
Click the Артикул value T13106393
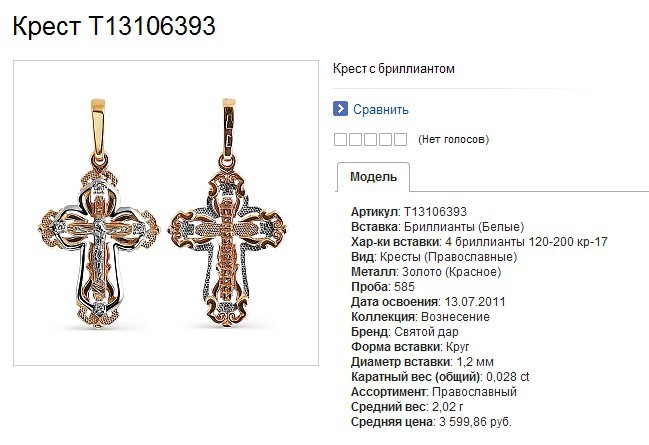tap(435, 212)
